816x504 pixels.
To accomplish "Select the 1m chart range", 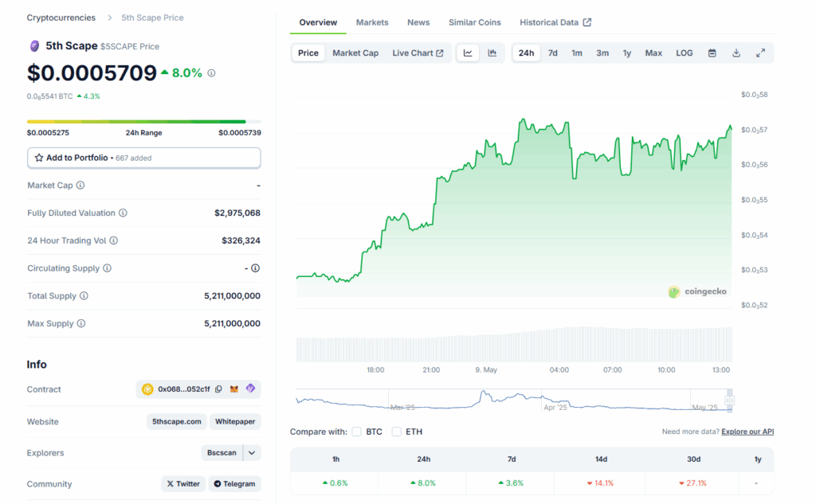I will pyautogui.click(x=577, y=53).
